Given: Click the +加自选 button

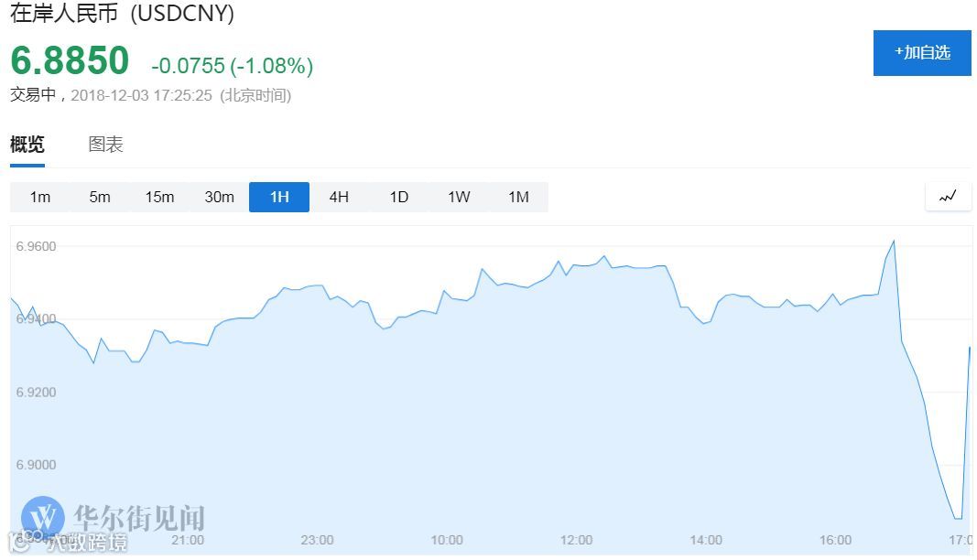Looking at the screenshot, I should (x=922, y=52).
